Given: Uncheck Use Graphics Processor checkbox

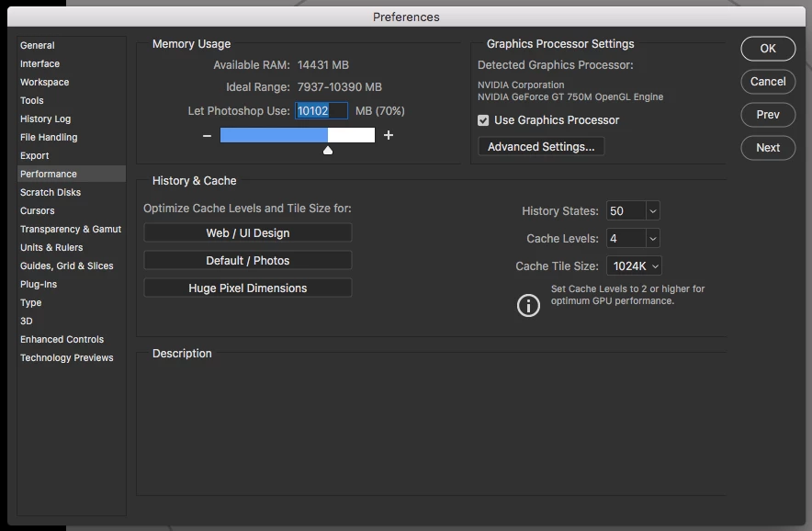Looking at the screenshot, I should [x=483, y=120].
